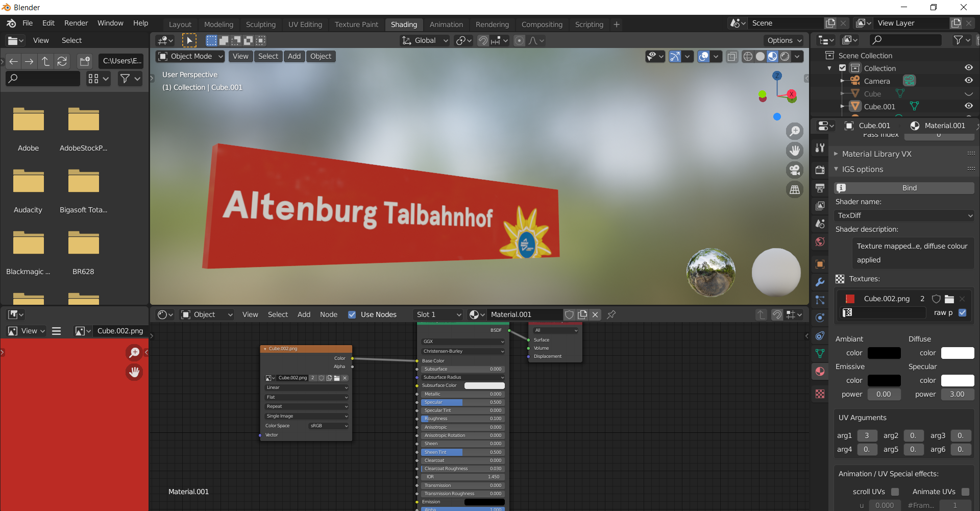
Task: Click the Options button in viewport header
Action: click(784, 40)
